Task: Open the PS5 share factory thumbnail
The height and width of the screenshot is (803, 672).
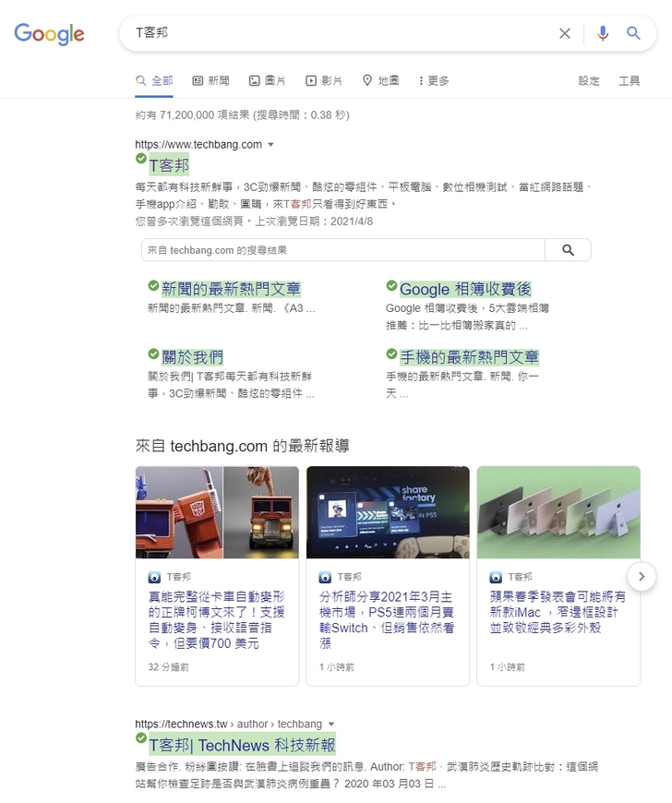Action: coord(388,512)
